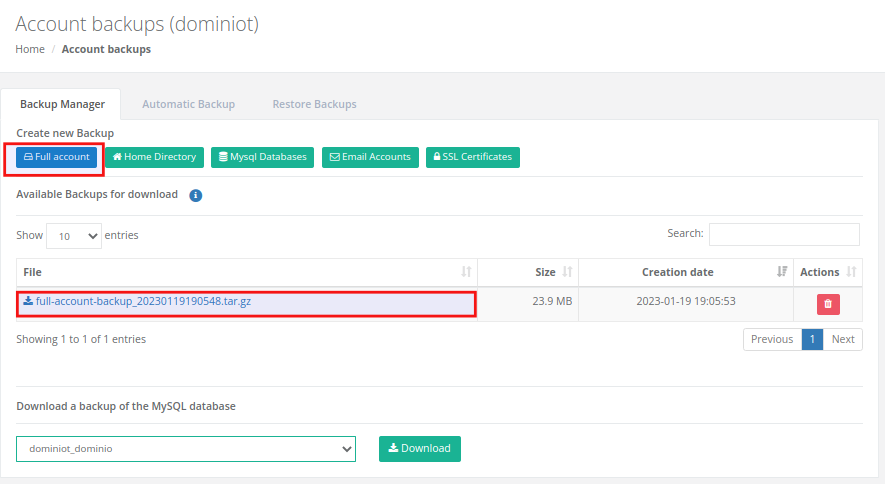Sort table by Size column arrows
The height and width of the screenshot is (484, 885).
[567, 272]
